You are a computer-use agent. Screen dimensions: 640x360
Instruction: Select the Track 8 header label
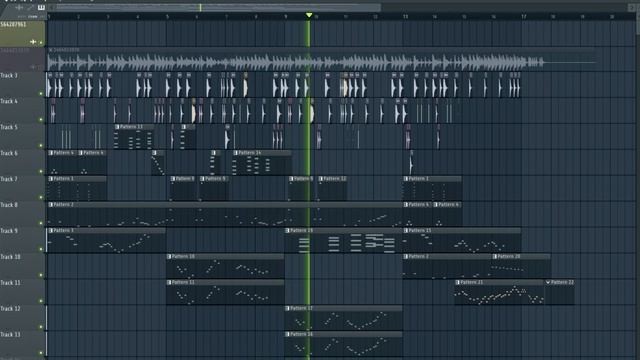point(9,205)
